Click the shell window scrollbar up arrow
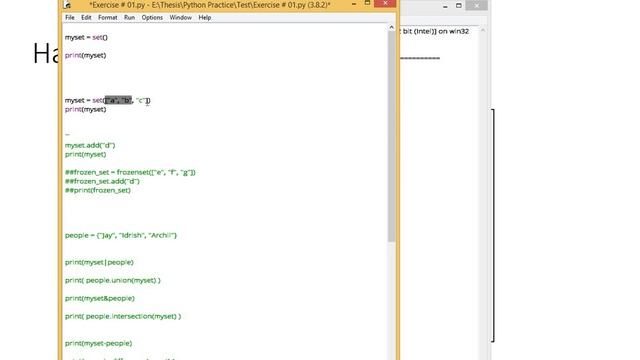Screen dimensions: 640x360 [x=483, y=30]
